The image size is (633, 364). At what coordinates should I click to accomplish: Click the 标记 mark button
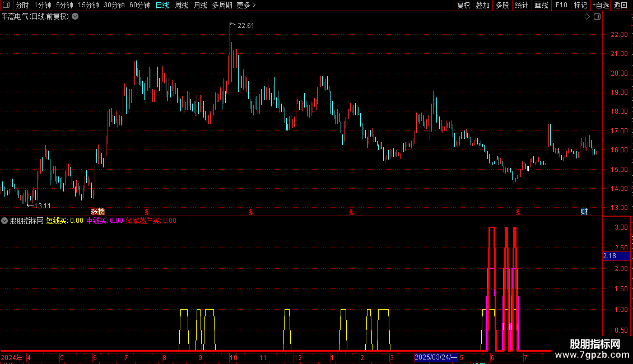[x=580, y=5]
